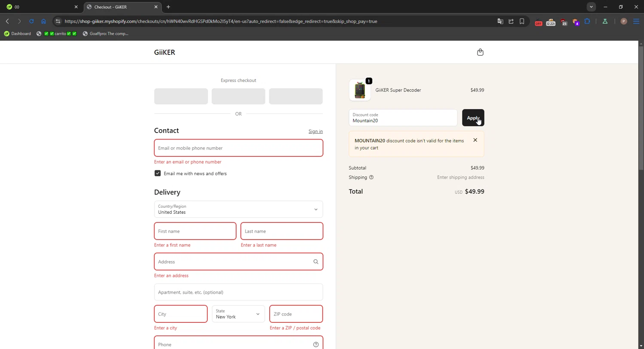Focus the Apartment, suite, etc. field
Image resolution: width=644 pixels, height=349 pixels.
pyautogui.click(x=238, y=292)
